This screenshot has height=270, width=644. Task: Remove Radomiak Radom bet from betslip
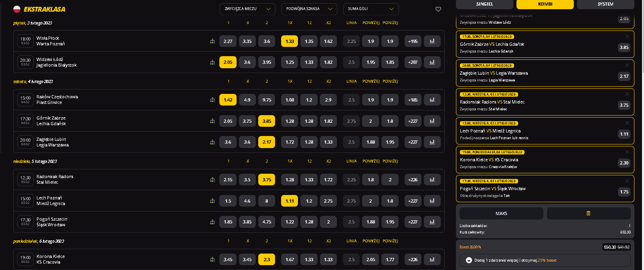click(x=627, y=94)
